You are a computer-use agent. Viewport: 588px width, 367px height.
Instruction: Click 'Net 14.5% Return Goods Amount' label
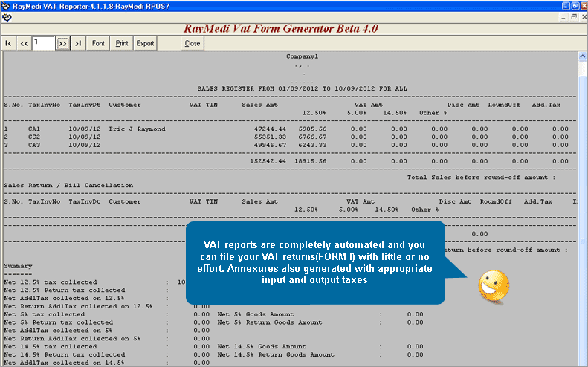tap(276, 354)
